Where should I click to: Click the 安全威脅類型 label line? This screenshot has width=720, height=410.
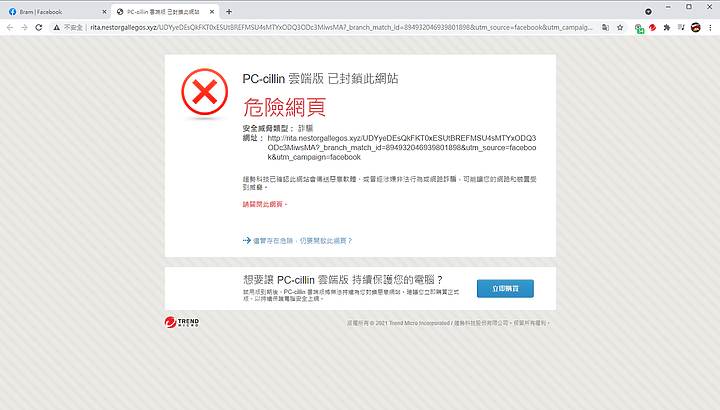tap(278, 129)
